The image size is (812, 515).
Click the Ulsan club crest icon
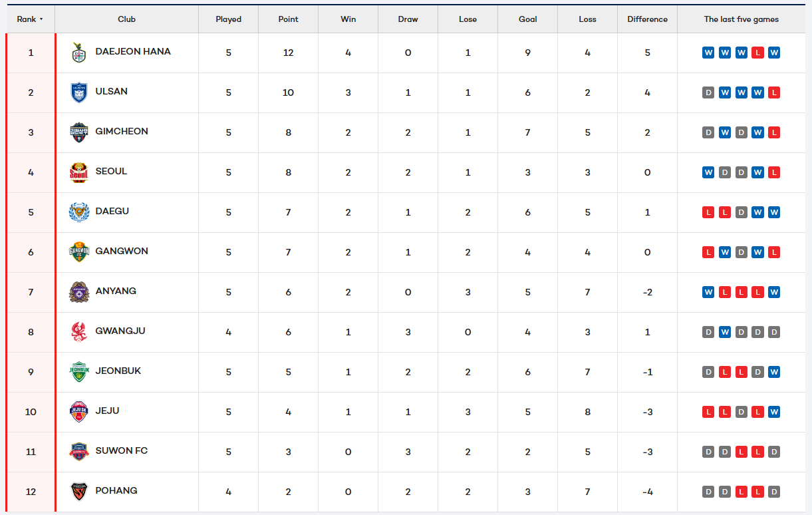click(x=79, y=92)
